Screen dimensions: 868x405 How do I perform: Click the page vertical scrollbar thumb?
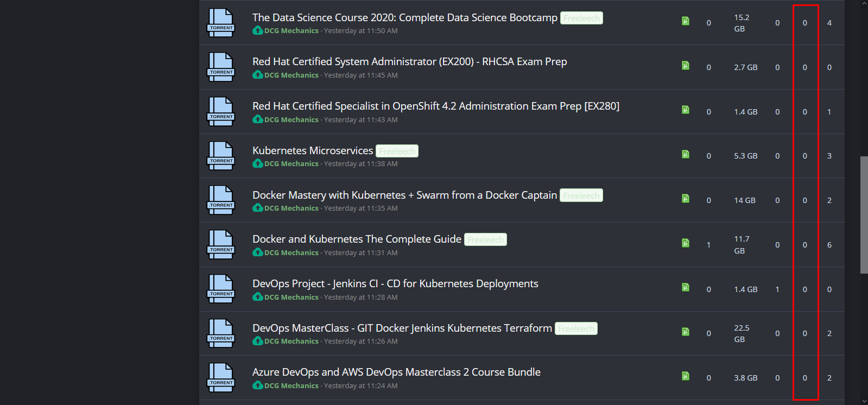pyautogui.click(x=864, y=215)
